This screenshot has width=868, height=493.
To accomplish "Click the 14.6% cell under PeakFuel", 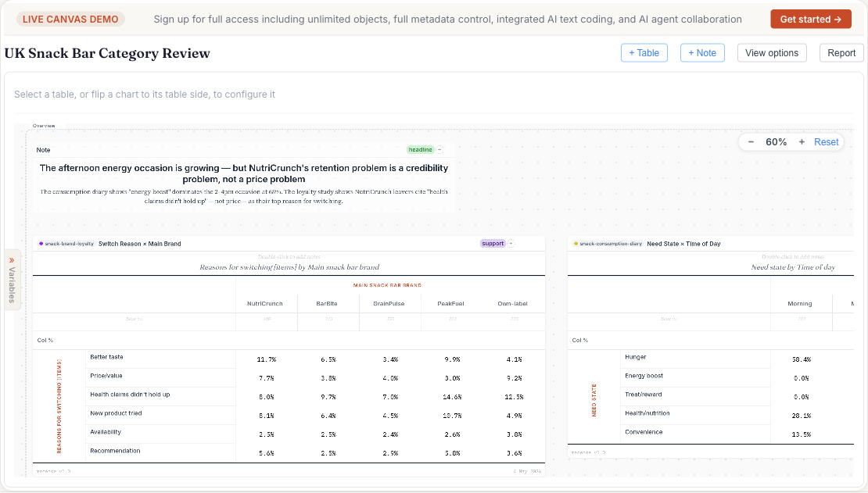I will tap(452, 397).
